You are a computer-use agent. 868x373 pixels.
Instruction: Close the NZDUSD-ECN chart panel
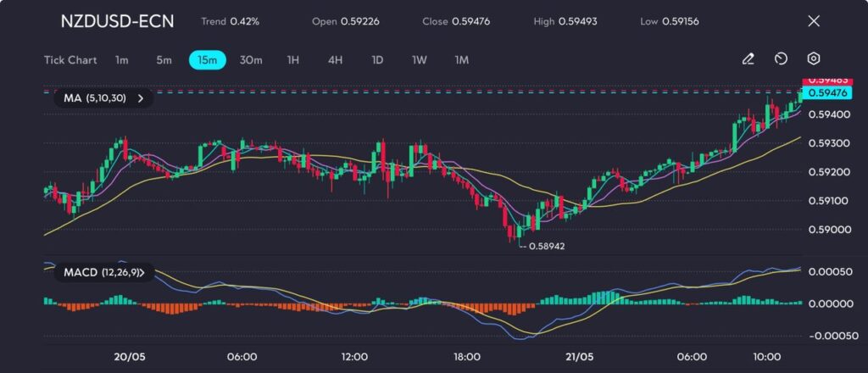814,21
